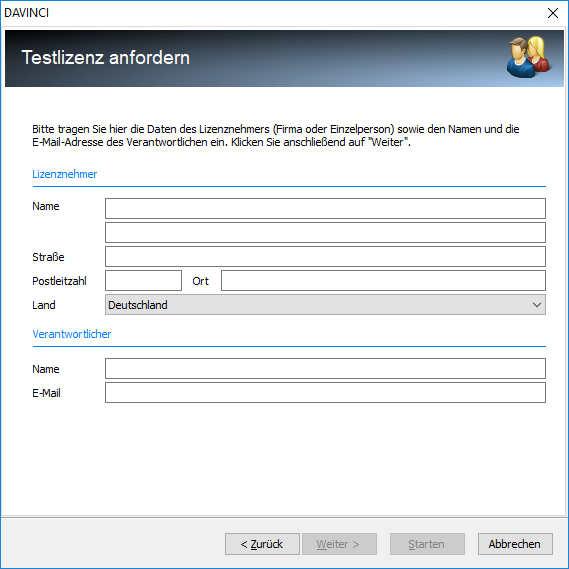Click the Postleitzahl input field
569x569 pixels.
pos(143,281)
